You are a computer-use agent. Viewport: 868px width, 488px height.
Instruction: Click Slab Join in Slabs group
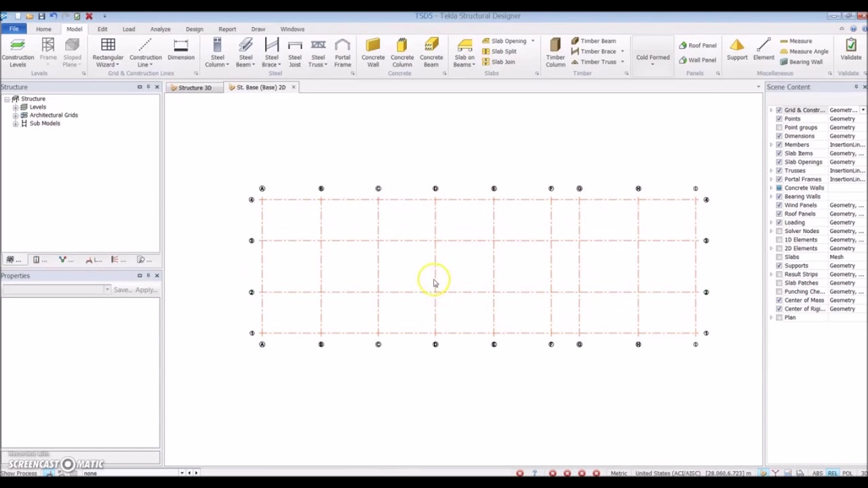click(x=498, y=62)
